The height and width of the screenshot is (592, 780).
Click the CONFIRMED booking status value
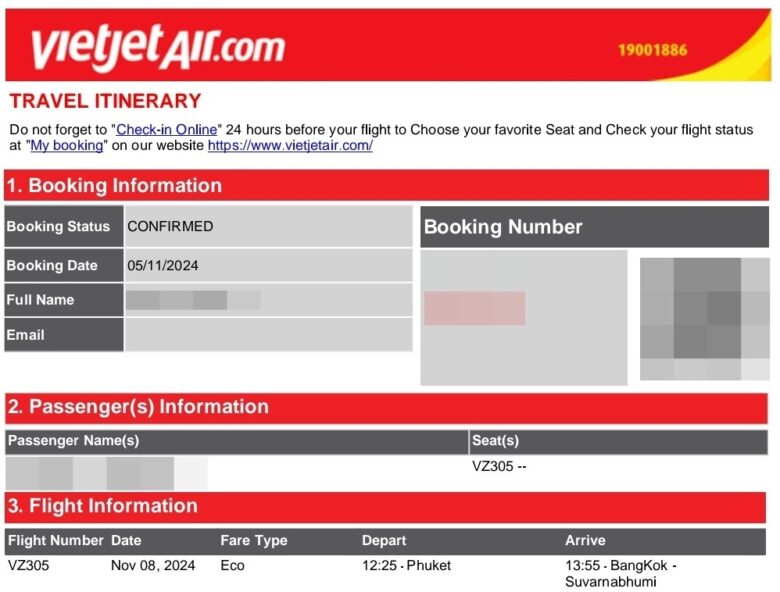pos(170,226)
